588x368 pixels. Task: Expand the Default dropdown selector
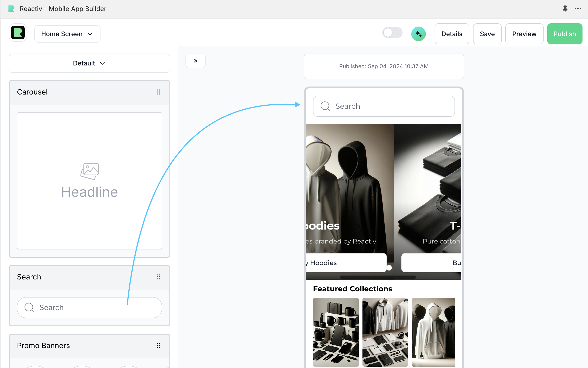coord(89,63)
